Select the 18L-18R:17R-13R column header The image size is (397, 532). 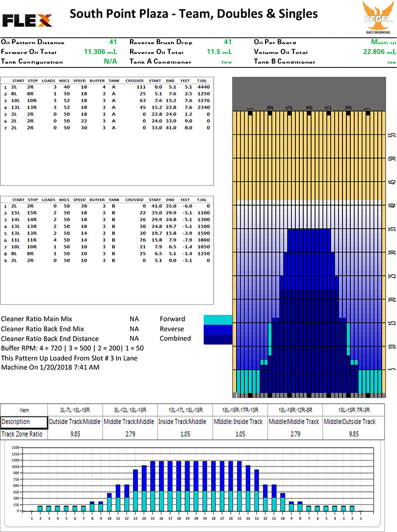(240, 410)
